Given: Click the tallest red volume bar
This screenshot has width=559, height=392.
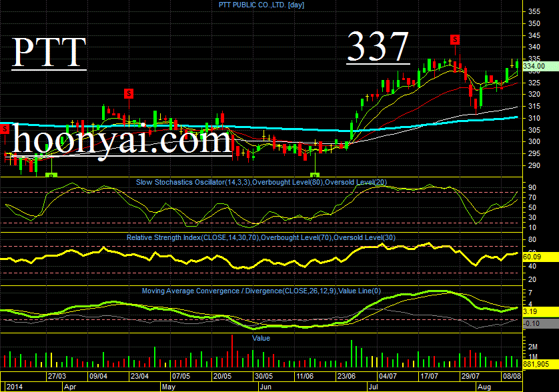Looking at the screenshot, I should click(x=232, y=351).
